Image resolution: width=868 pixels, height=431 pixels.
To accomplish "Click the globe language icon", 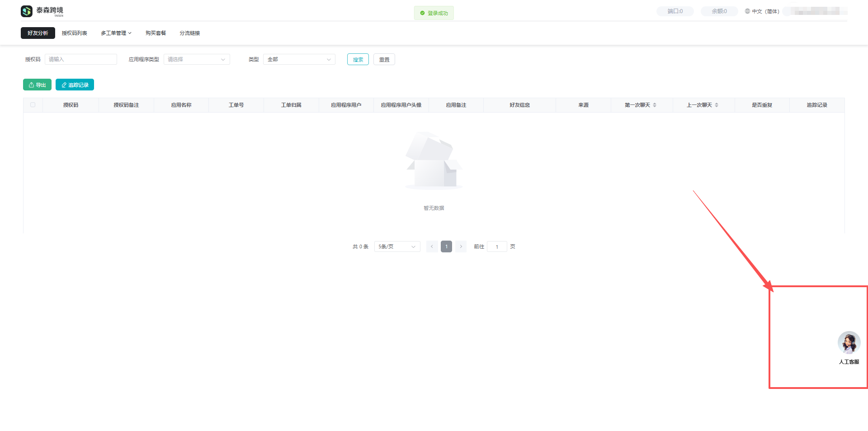I will 747,11.
